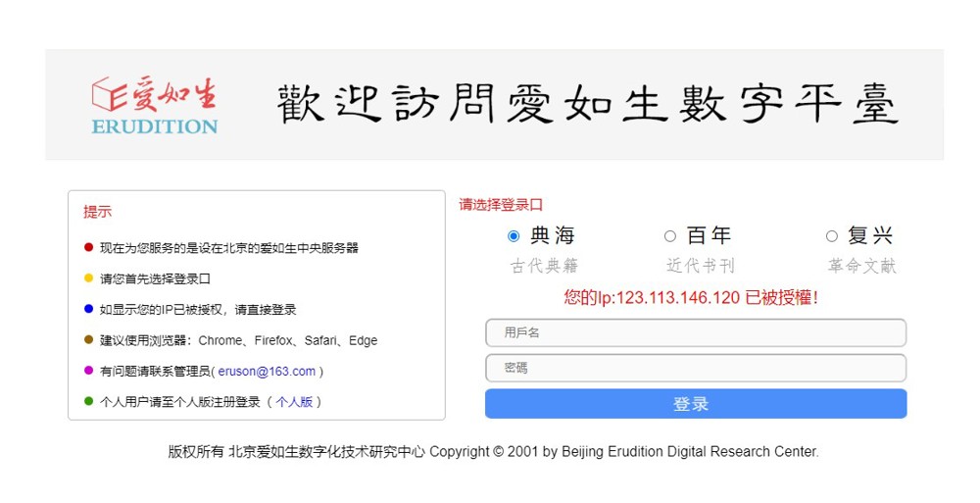Select the 百年 radio button
Viewport: 980px width, 503px height.
[x=670, y=236]
